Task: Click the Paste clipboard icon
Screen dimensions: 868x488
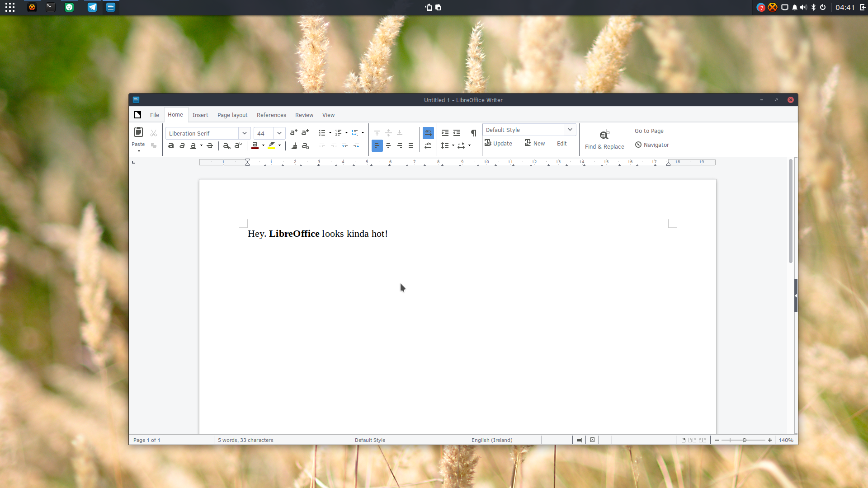Action: click(x=138, y=132)
